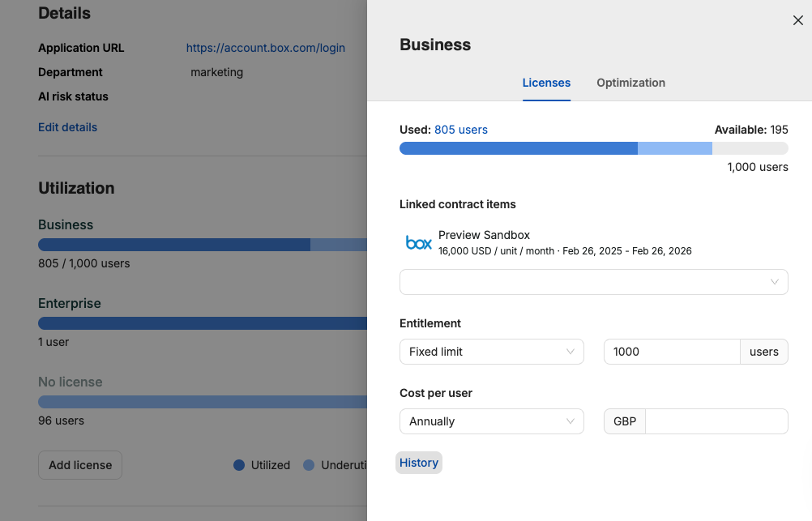Click the Enterprise utilization bar
812x521 pixels.
pos(202,323)
